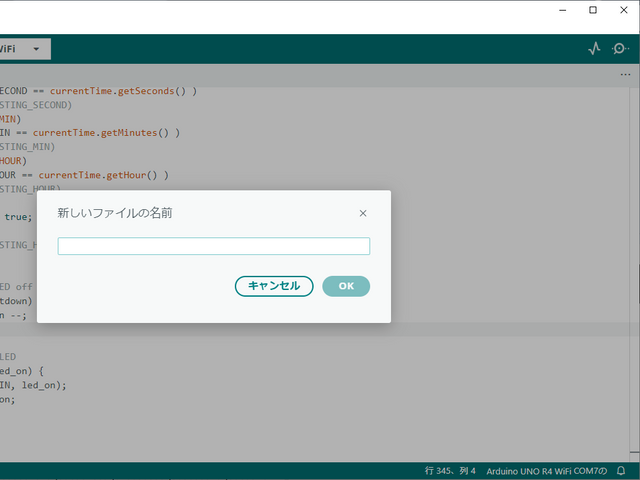Open the Serial Plotter icon
This screenshot has width=640, height=480.
[594, 49]
